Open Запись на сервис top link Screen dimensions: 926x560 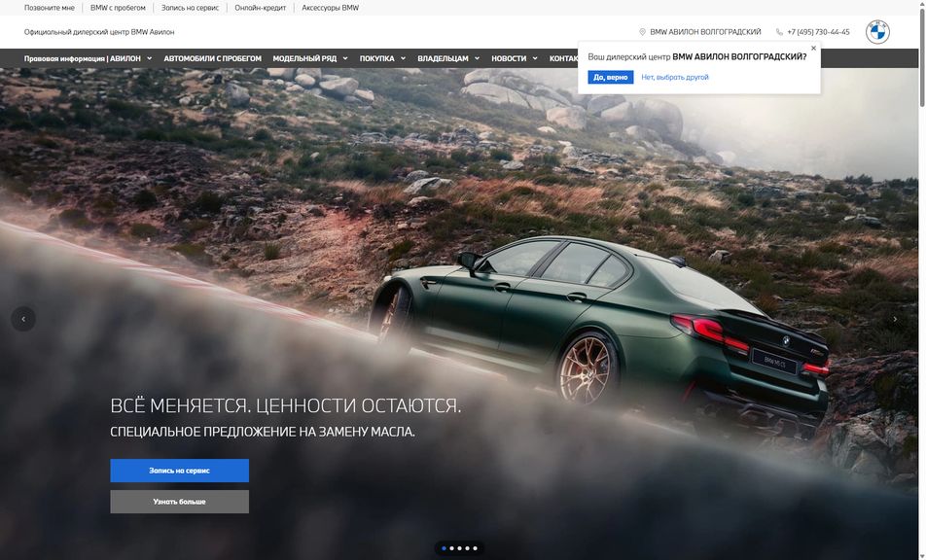[x=190, y=8]
